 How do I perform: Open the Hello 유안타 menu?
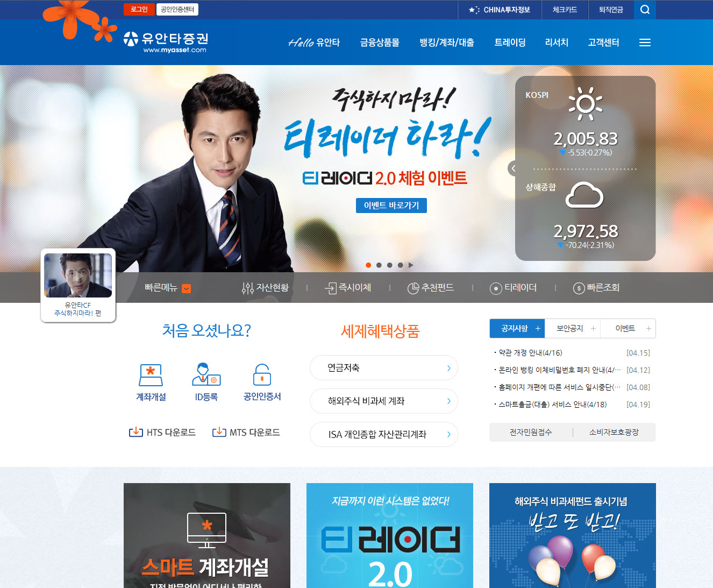pos(314,42)
